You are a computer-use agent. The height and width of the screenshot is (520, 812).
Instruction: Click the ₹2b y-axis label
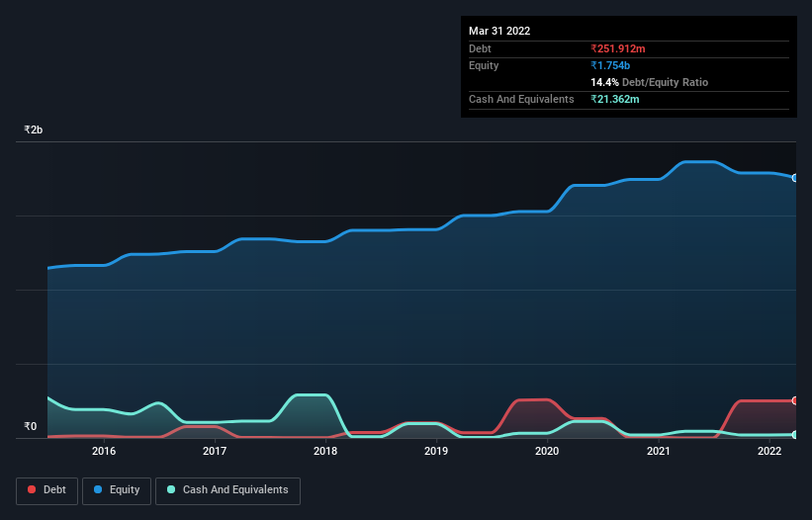(x=34, y=130)
